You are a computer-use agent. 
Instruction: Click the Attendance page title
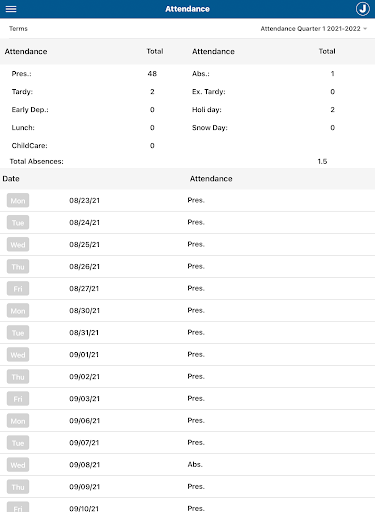click(187, 9)
